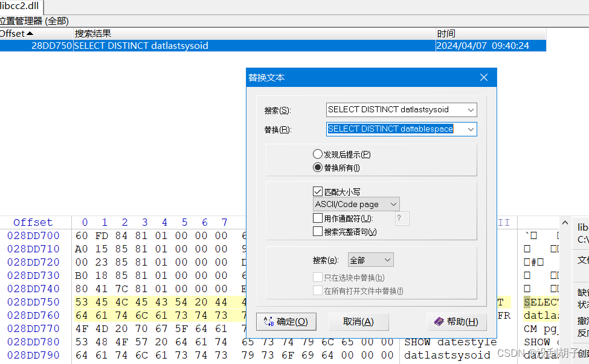Screen dimensions: 589x364
Task: Click the "?" wildcard help icon
Action: 402,218
